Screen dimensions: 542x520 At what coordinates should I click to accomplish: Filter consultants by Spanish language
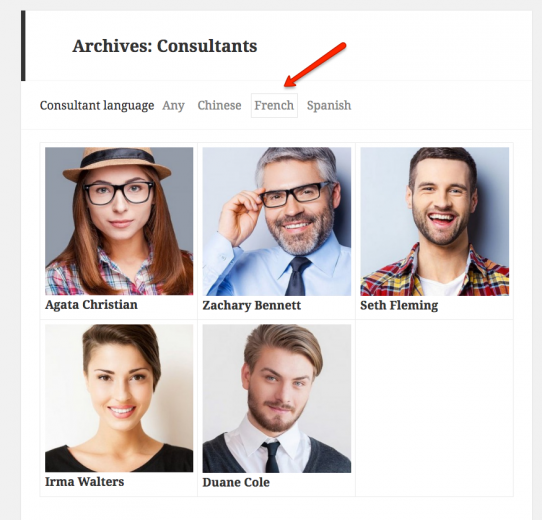(329, 105)
